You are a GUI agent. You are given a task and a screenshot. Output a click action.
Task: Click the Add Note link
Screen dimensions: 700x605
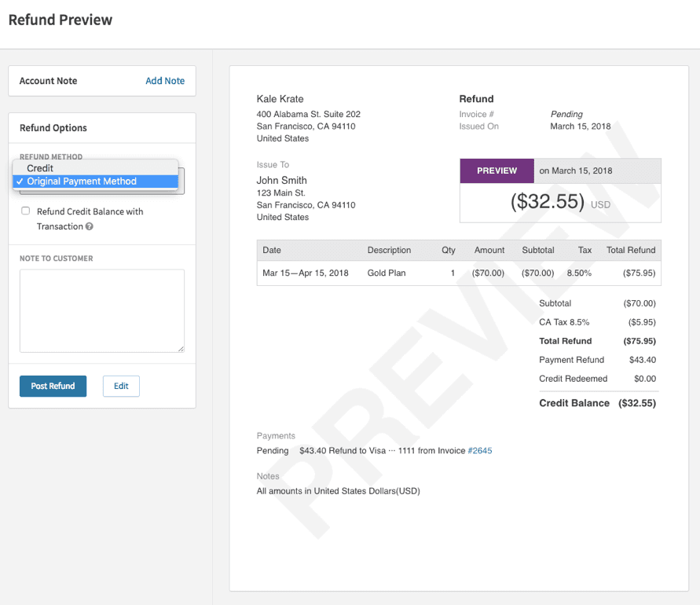pyautogui.click(x=164, y=80)
